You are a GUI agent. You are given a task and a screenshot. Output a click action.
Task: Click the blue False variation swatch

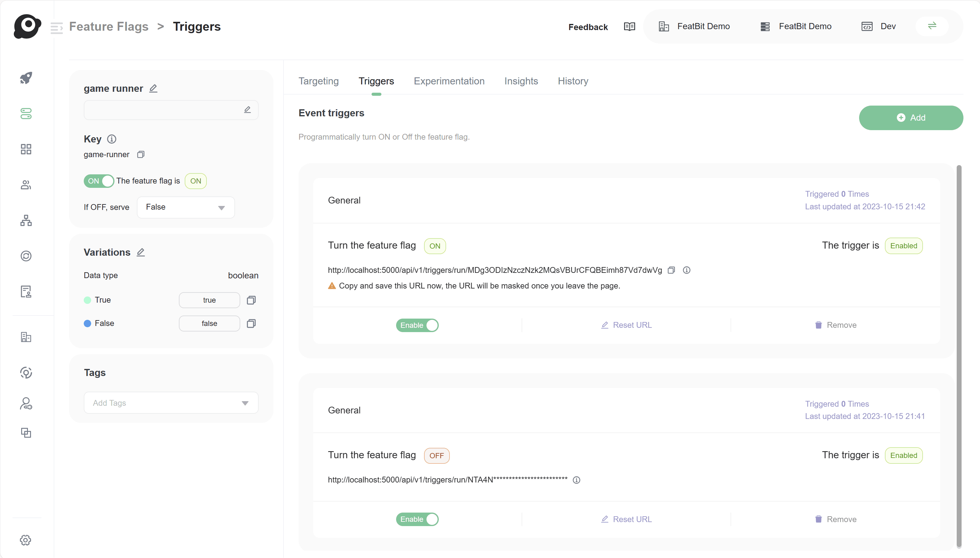coord(87,324)
